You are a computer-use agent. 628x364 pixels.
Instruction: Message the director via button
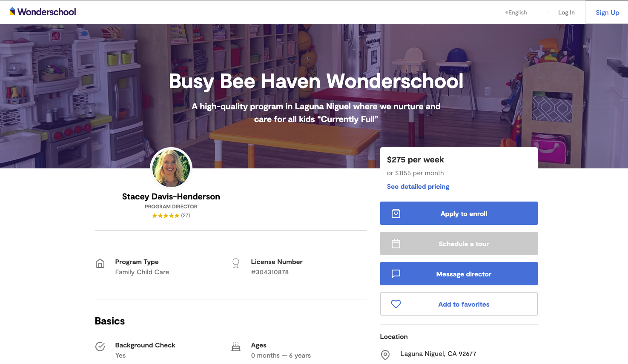(x=459, y=274)
